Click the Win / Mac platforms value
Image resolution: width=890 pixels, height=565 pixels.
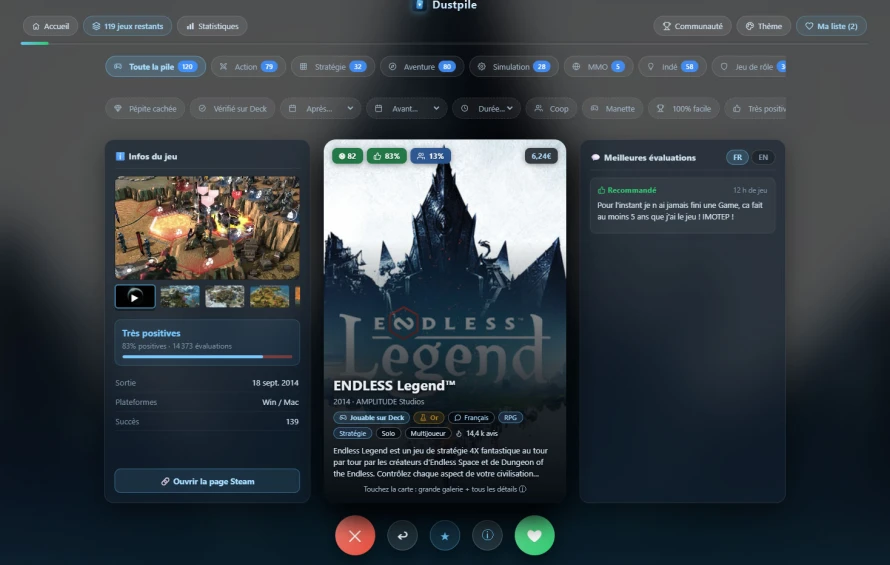(280, 402)
